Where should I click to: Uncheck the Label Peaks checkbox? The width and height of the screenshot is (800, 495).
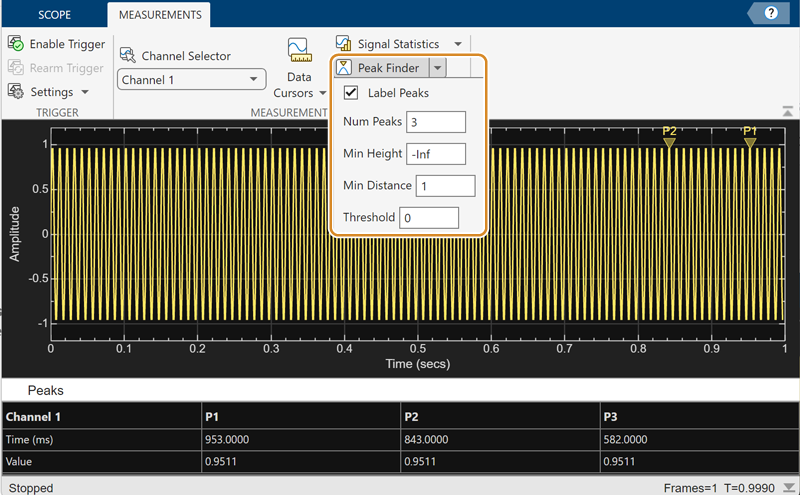point(351,93)
